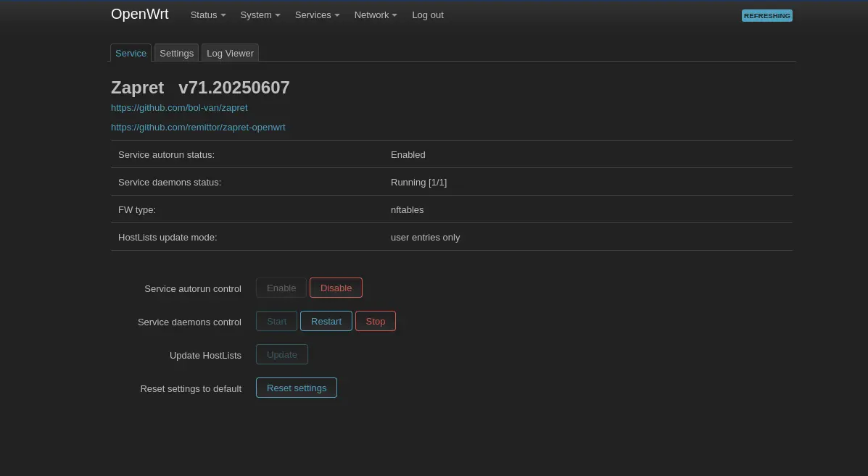
Task: Stop the service daemons
Action: pos(376,321)
